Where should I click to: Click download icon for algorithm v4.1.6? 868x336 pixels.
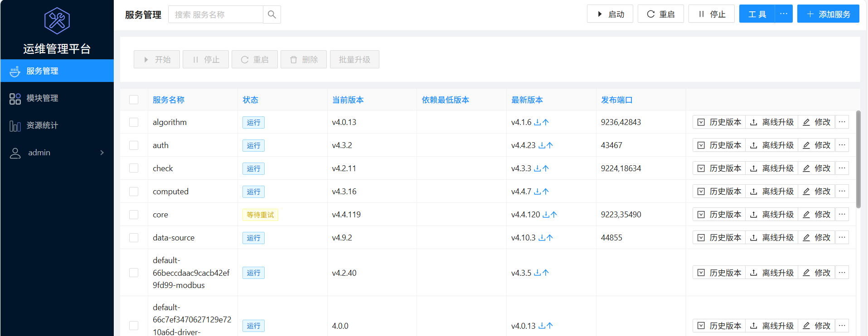(x=538, y=122)
